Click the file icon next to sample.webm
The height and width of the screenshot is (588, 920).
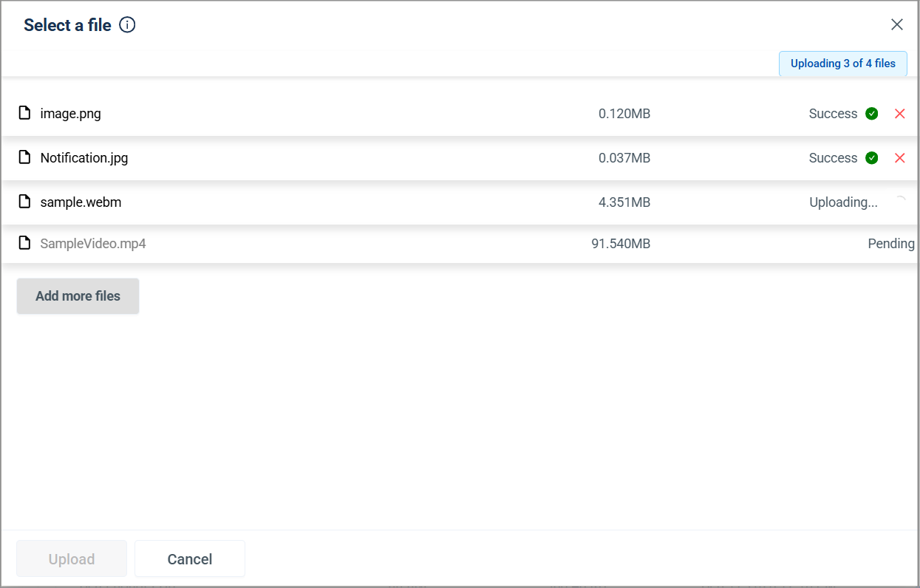25,202
